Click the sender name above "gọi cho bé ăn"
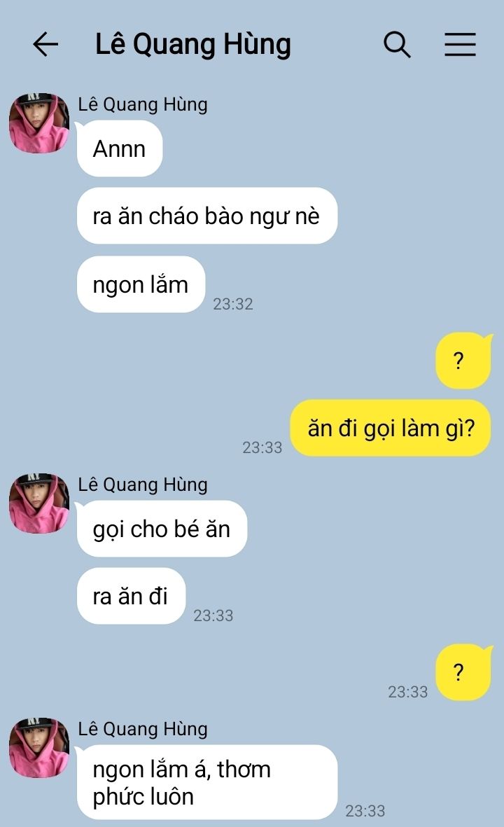 (143, 484)
